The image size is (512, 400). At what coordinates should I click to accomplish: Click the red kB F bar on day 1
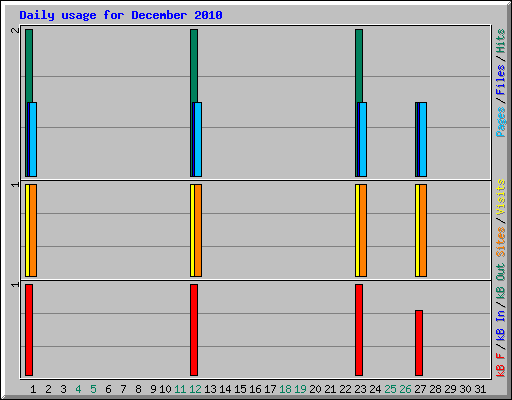coord(29,330)
